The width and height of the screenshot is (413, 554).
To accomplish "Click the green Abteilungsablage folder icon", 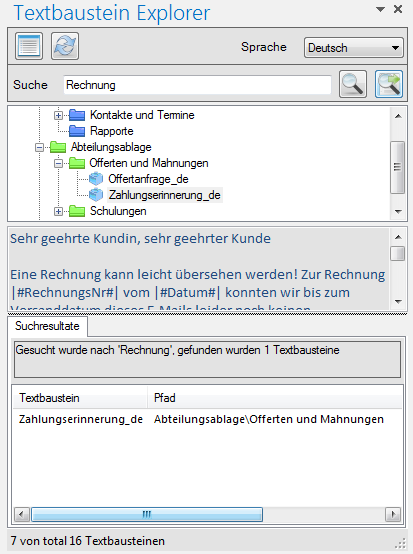I will pos(58,147).
